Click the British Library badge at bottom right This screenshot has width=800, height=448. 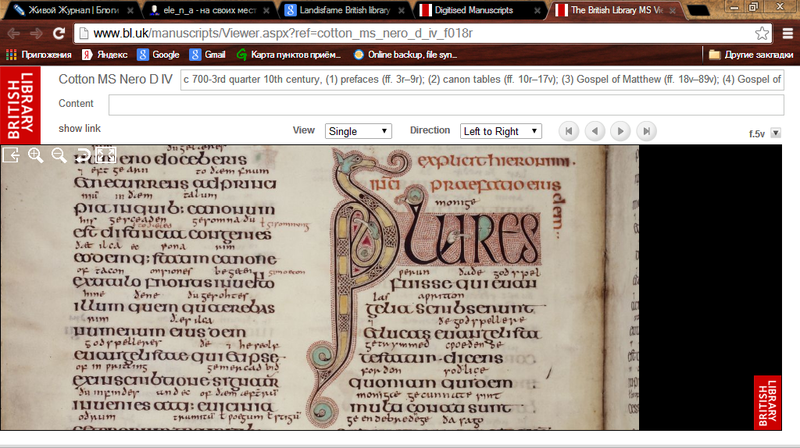[x=767, y=403]
